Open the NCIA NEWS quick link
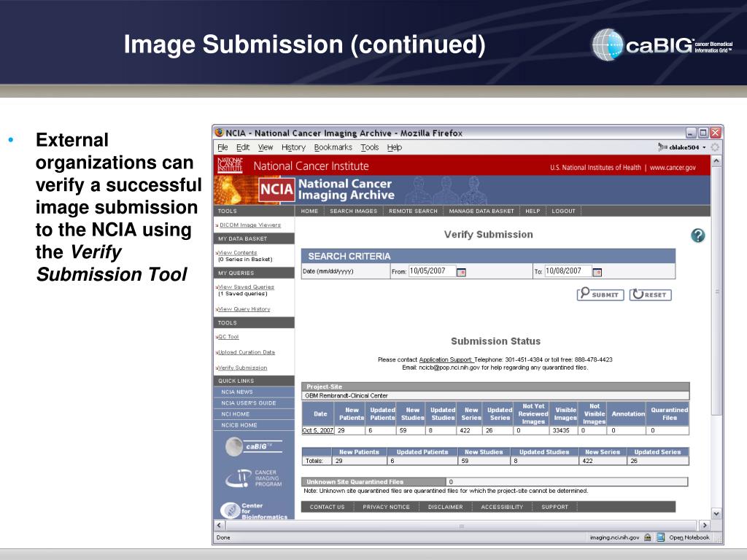This screenshot has width=747, height=560. click(254, 392)
